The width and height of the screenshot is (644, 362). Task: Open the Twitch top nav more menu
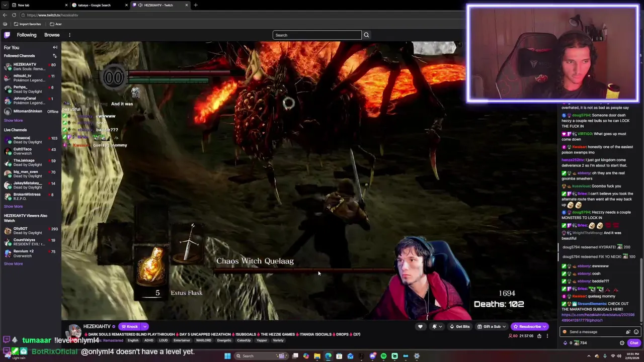(69, 35)
